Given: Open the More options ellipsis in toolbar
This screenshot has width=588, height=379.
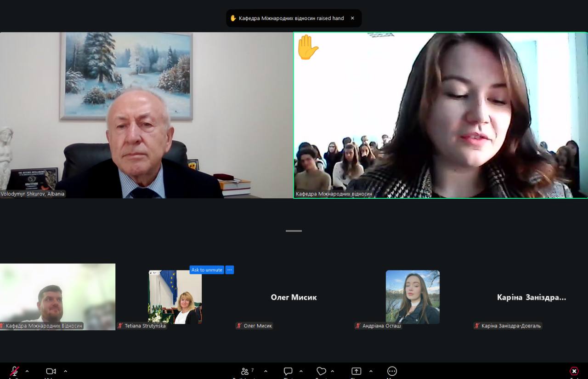Looking at the screenshot, I should tap(392, 371).
